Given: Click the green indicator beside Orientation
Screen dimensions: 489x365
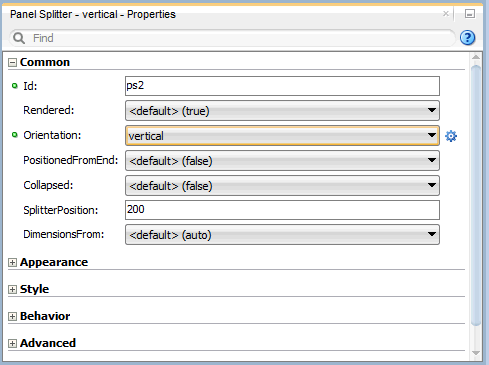Looking at the screenshot, I should pos(14,135).
